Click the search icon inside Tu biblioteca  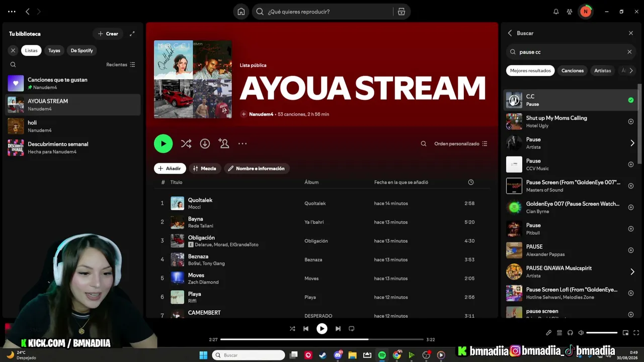(13, 64)
